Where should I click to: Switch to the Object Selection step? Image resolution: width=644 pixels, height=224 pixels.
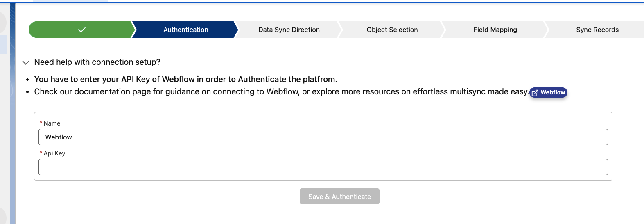(392, 30)
